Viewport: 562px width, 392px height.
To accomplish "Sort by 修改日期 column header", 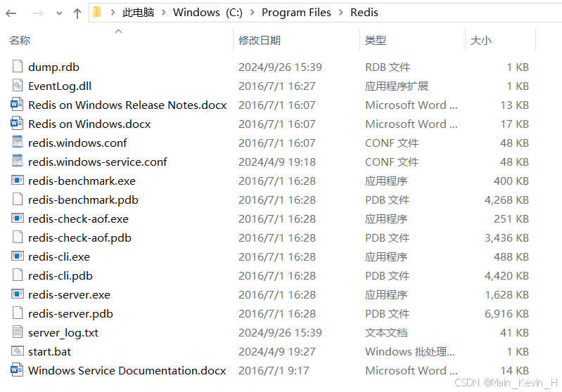I will [x=260, y=40].
